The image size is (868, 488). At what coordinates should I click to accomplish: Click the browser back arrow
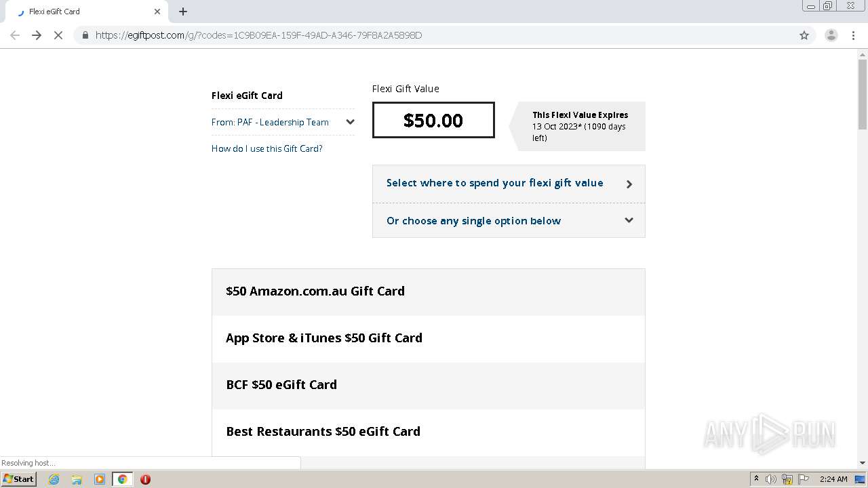click(x=15, y=35)
